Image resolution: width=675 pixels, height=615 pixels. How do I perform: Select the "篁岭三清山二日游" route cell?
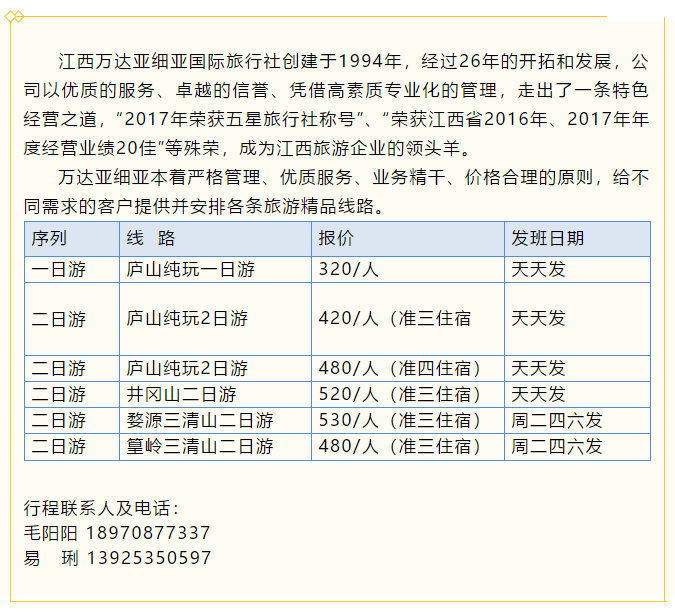tap(199, 446)
